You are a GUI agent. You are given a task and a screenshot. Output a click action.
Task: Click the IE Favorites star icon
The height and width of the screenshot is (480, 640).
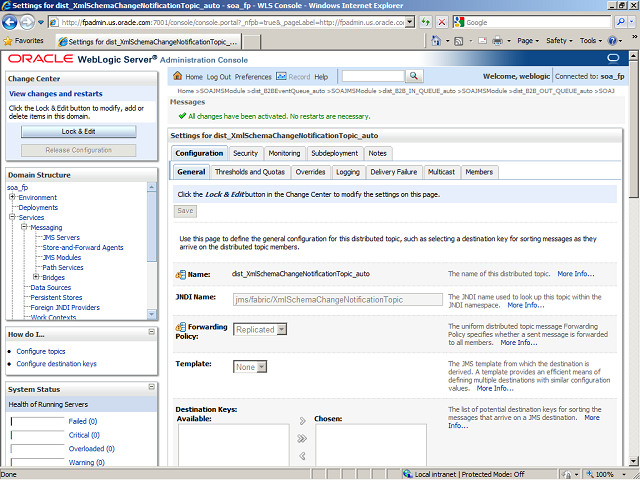coord(8,41)
